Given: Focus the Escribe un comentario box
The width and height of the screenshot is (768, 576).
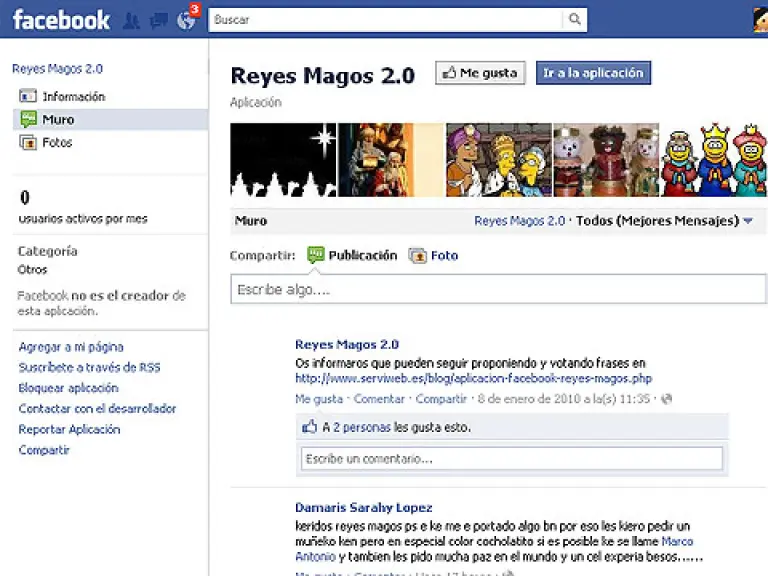Looking at the screenshot, I should (x=511, y=459).
